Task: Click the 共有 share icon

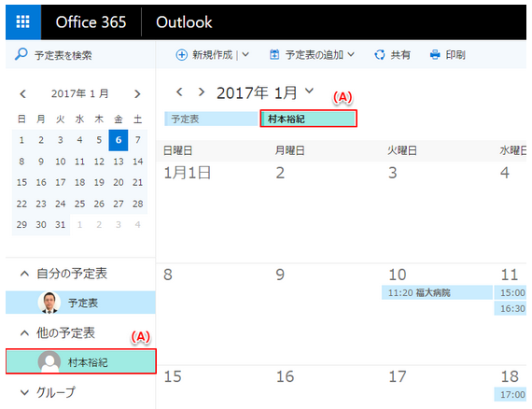Action: 380,55
